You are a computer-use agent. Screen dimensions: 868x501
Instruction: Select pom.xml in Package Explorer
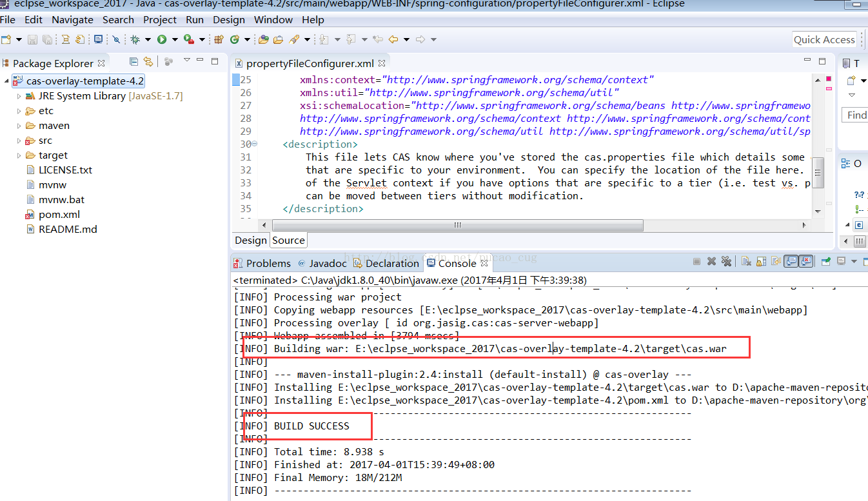point(53,215)
